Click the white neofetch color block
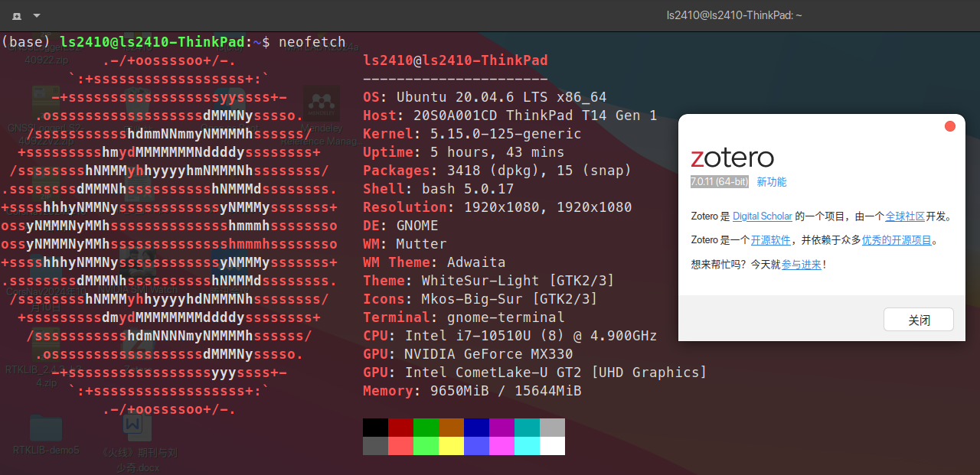The height and width of the screenshot is (475, 980). click(x=552, y=446)
